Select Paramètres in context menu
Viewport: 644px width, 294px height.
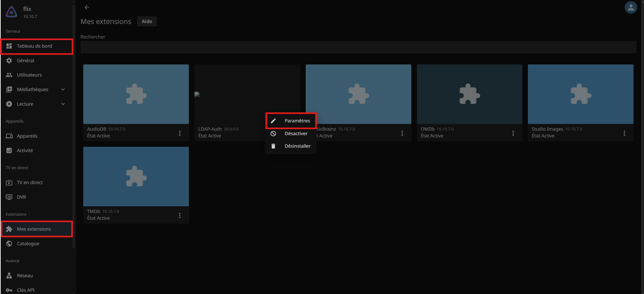(291, 121)
